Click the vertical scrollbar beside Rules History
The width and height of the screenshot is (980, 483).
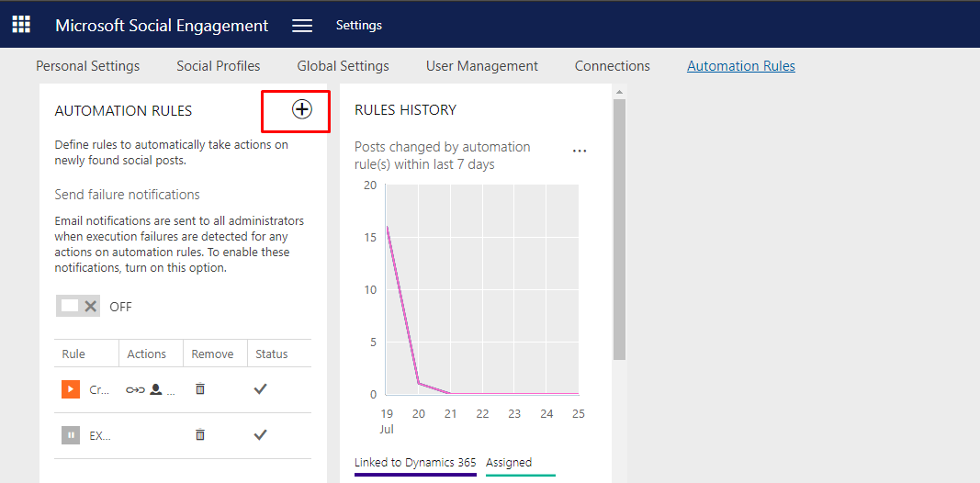(619, 230)
